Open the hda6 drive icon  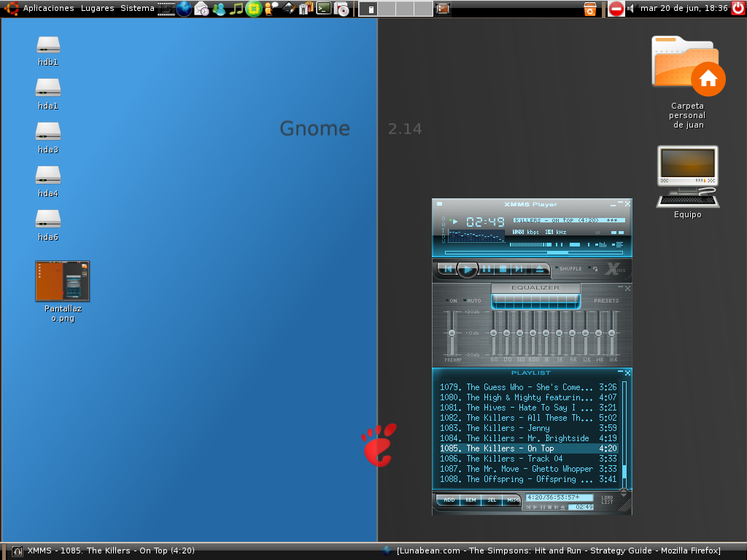(48, 219)
